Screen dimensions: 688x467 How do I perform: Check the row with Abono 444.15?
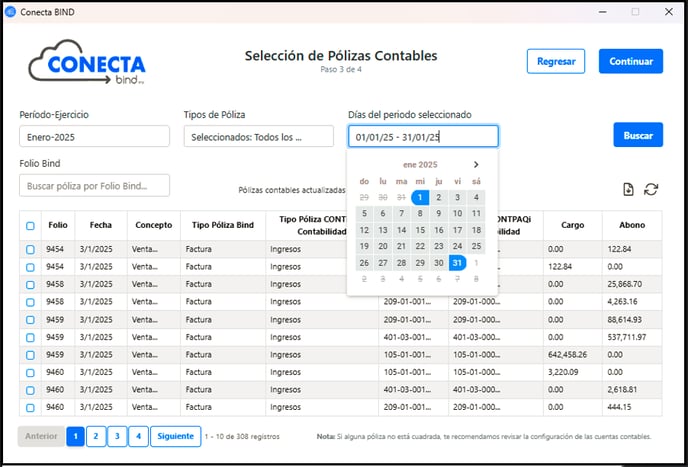coord(30,407)
